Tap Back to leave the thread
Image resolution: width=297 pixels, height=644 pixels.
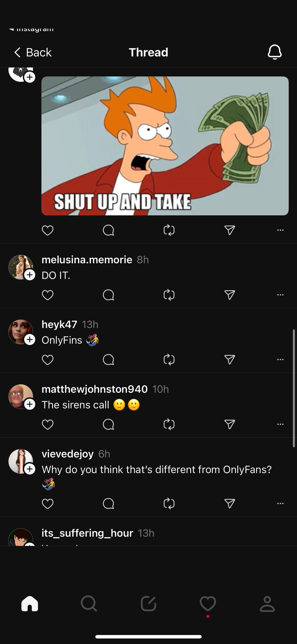click(32, 53)
